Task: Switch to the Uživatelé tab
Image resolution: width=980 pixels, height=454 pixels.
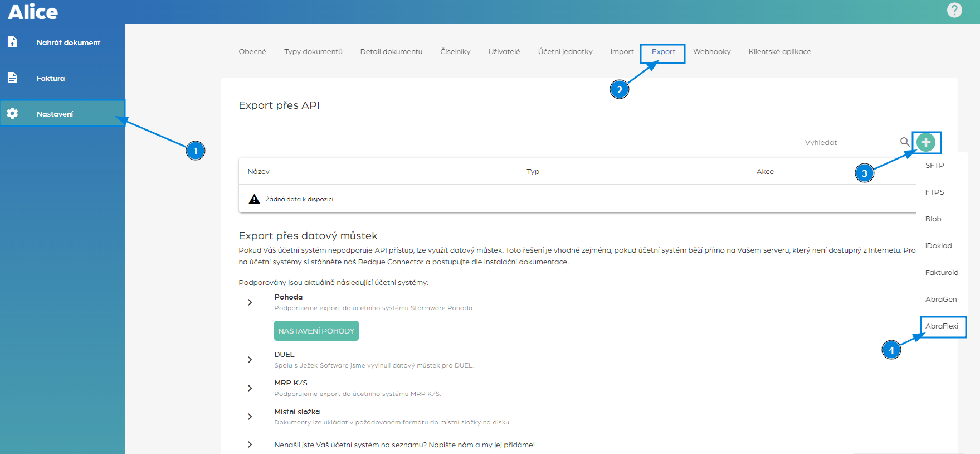Action: 504,51
